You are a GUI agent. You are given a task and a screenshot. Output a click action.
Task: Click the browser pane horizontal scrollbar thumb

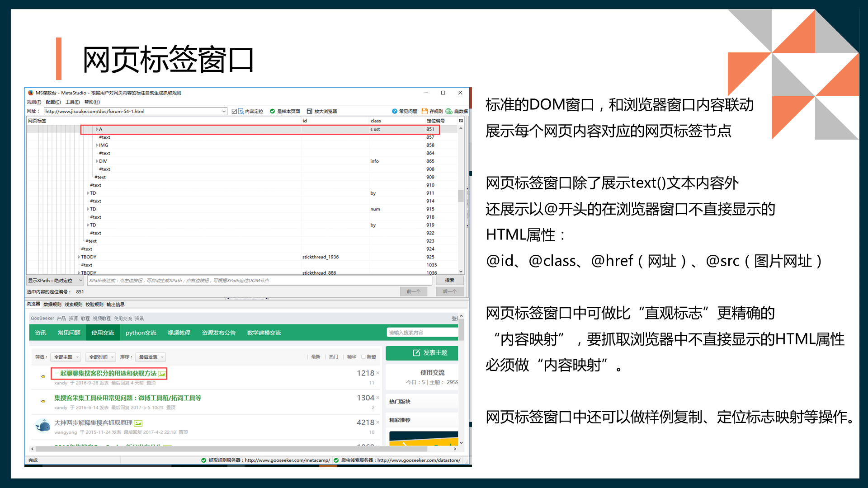click(x=231, y=449)
